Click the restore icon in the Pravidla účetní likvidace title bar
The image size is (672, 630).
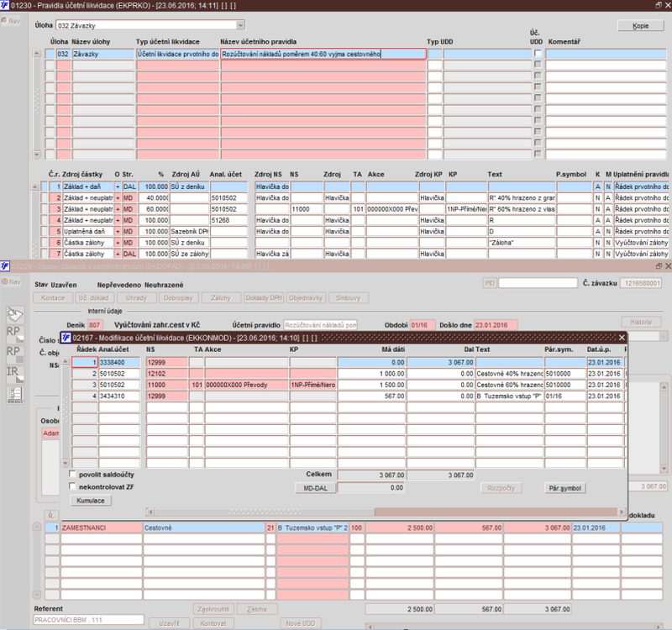(659, 5)
